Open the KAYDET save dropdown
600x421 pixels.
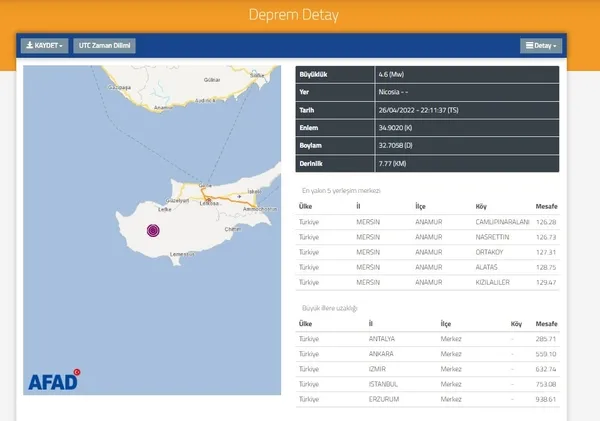(44, 46)
